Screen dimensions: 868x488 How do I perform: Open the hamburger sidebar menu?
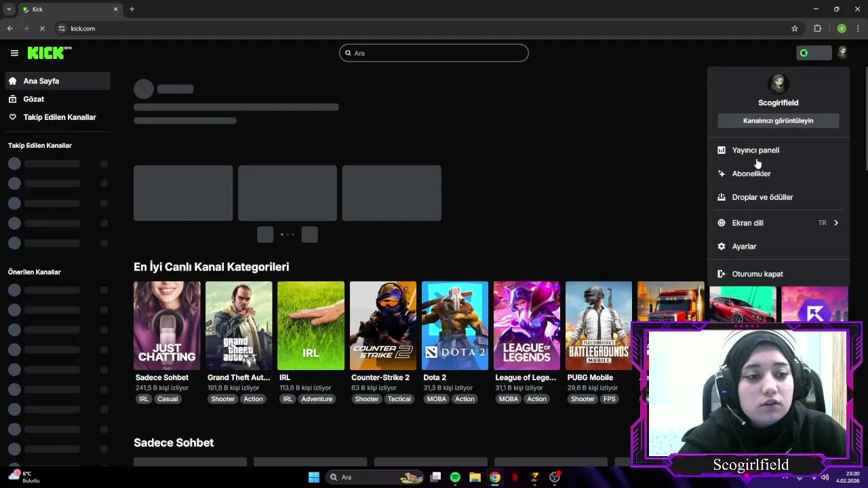coord(14,53)
